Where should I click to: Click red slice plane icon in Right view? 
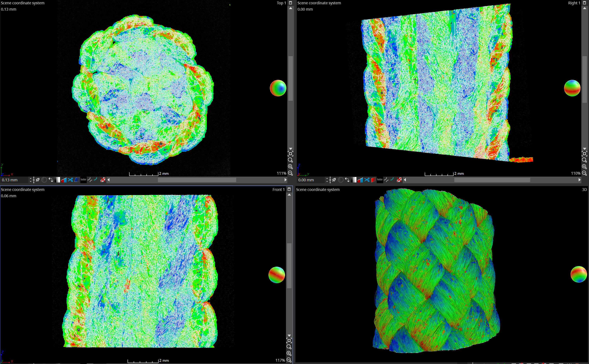[373, 180]
